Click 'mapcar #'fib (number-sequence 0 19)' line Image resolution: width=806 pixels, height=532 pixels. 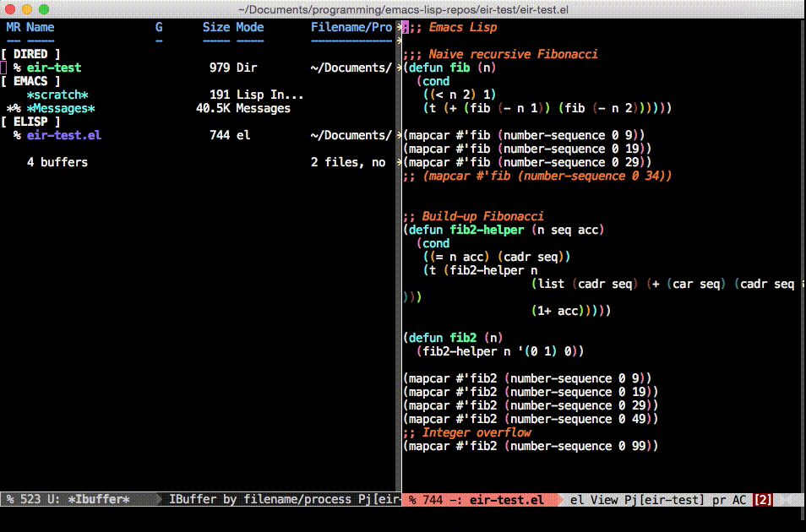click(x=527, y=149)
